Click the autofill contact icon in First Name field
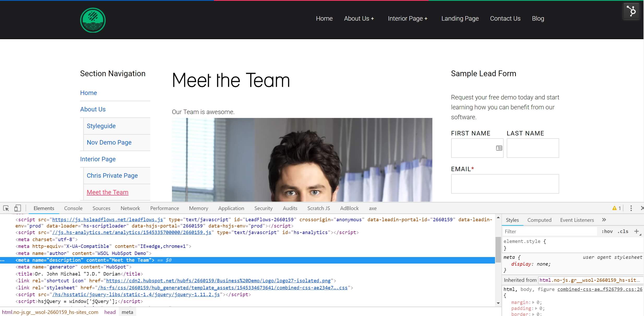 click(x=499, y=148)
